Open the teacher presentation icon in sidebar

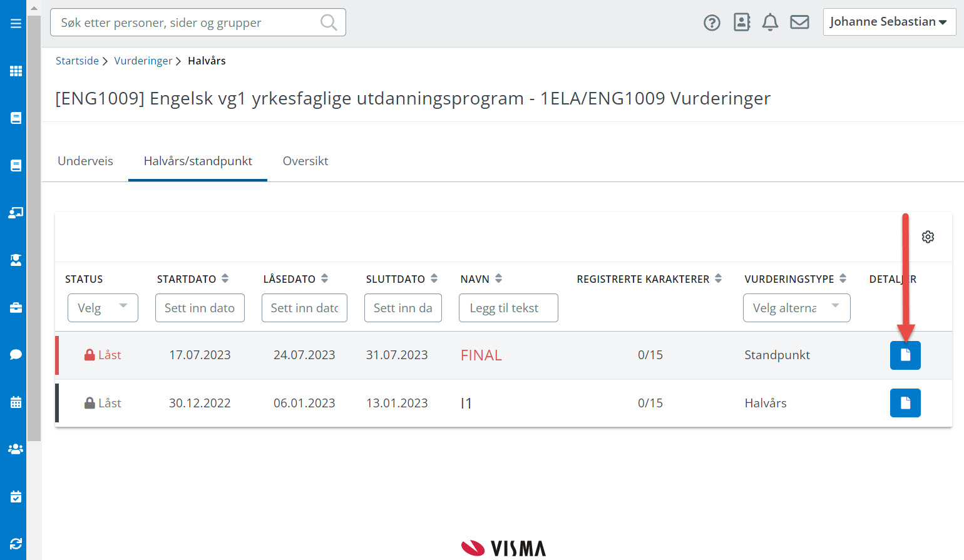point(16,213)
